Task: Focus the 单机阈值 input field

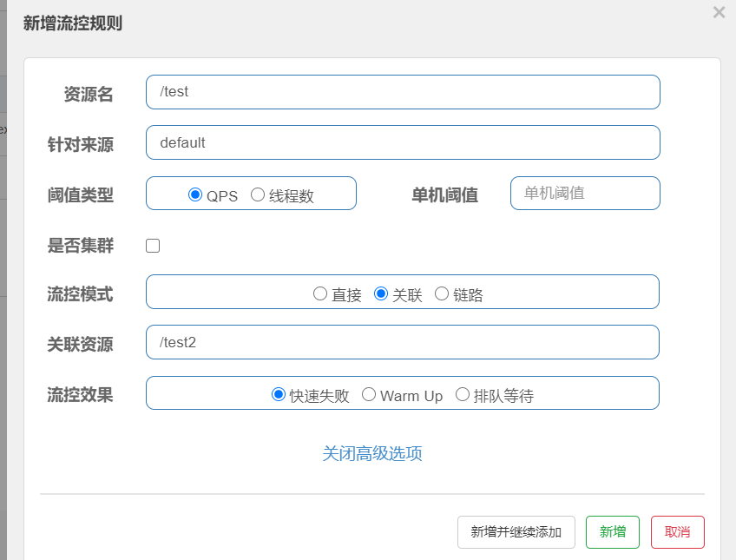Action: coord(585,193)
